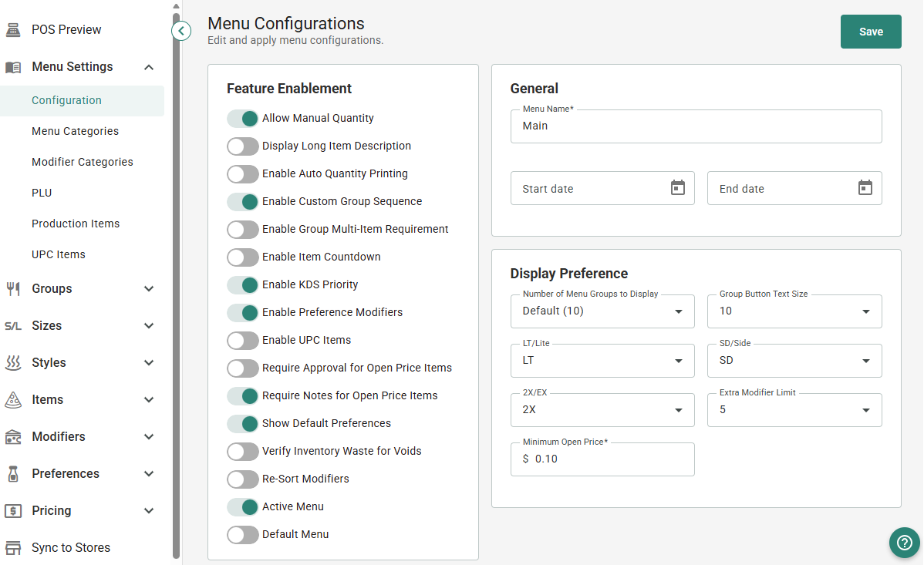Open the 2X/EX dropdown
The width and height of the screenshot is (924, 565).
tap(602, 410)
